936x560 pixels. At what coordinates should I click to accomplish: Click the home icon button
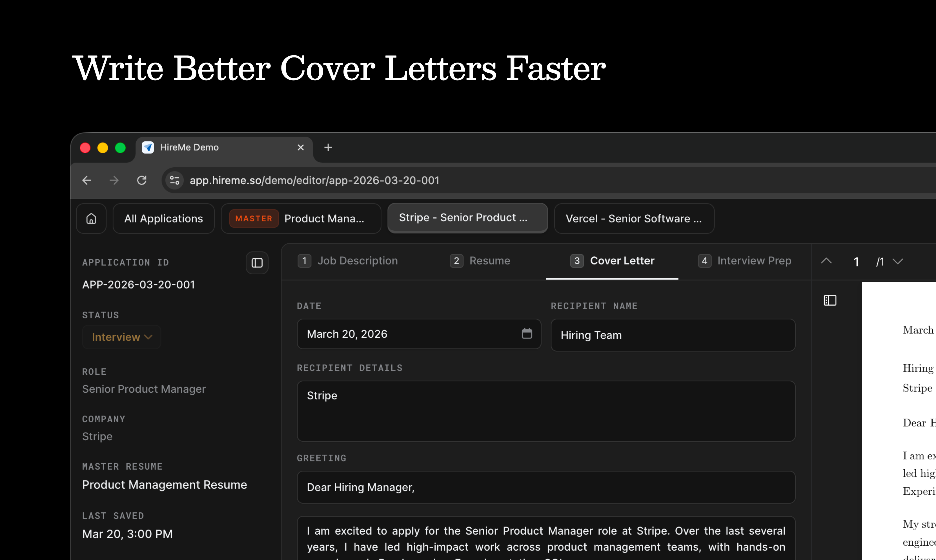[x=91, y=219]
